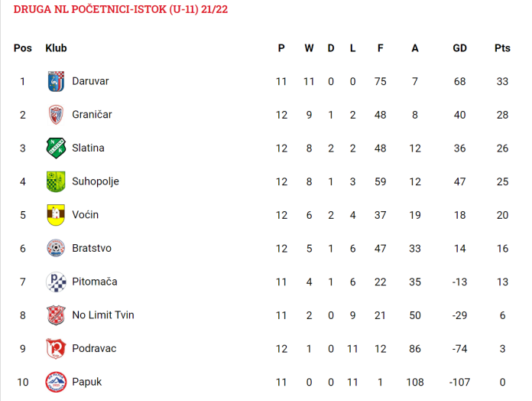The height and width of the screenshot is (401, 532).
Task: Click the GD column header
Action: coord(459,48)
